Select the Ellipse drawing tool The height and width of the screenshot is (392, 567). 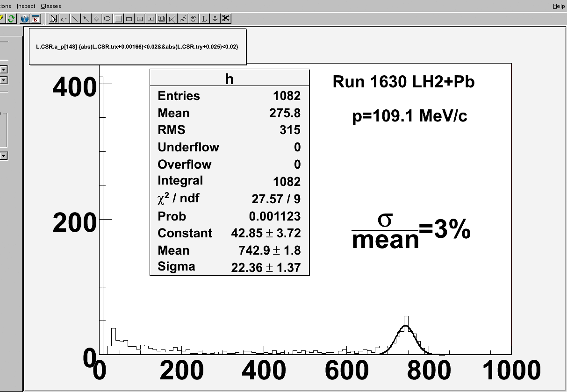[x=107, y=19]
